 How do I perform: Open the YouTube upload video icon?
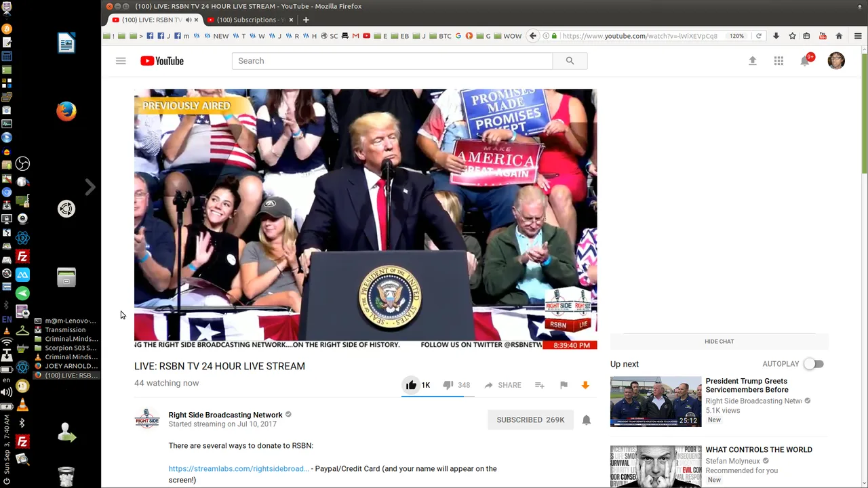752,61
